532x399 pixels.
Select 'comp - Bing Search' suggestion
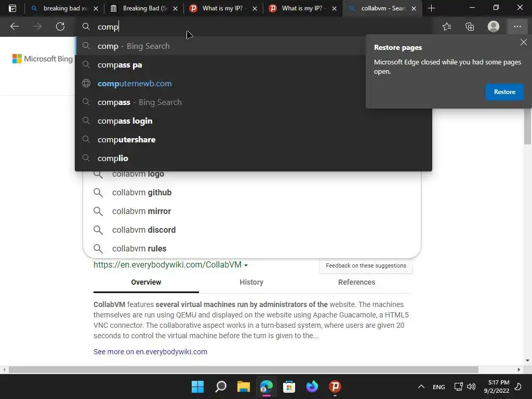(254, 46)
